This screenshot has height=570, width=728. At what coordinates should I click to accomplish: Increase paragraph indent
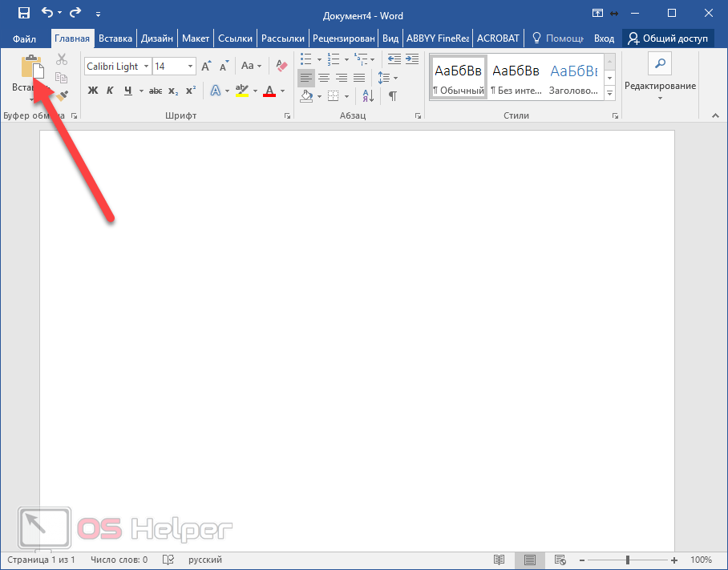coord(411,59)
